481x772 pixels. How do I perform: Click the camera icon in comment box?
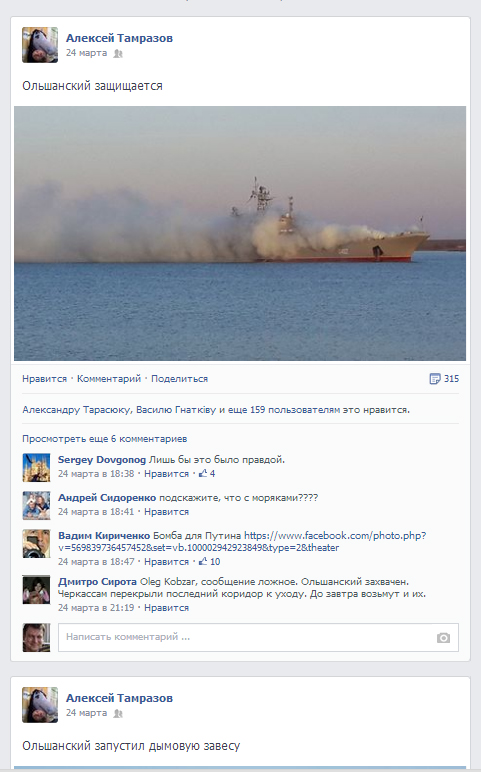pyautogui.click(x=443, y=638)
